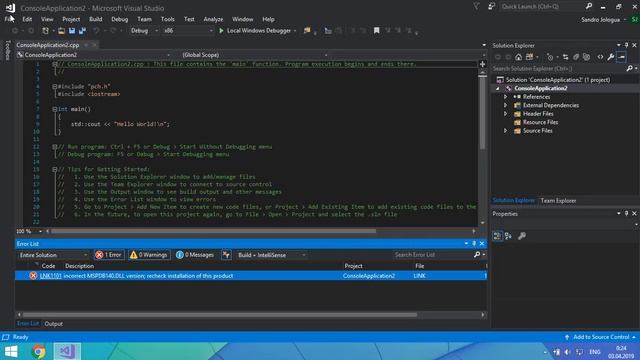
Task: Click Sandro Jologua account name
Action: [600, 19]
